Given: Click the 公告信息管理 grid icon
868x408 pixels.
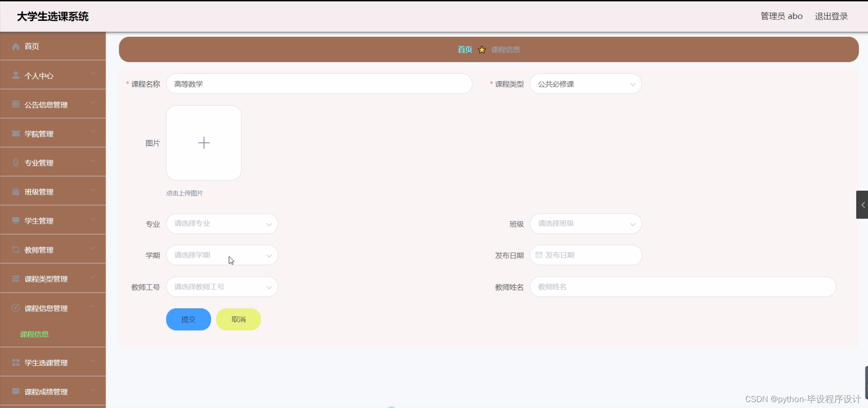Looking at the screenshot, I should (15, 105).
